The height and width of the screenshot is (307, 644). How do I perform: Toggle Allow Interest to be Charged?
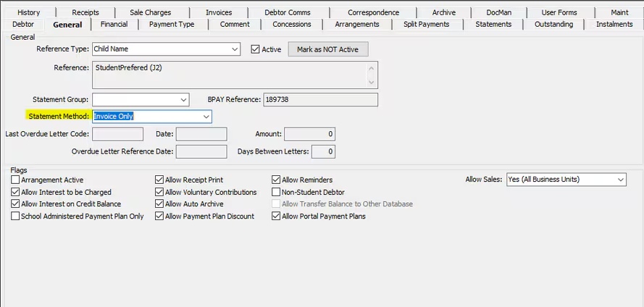click(x=15, y=192)
